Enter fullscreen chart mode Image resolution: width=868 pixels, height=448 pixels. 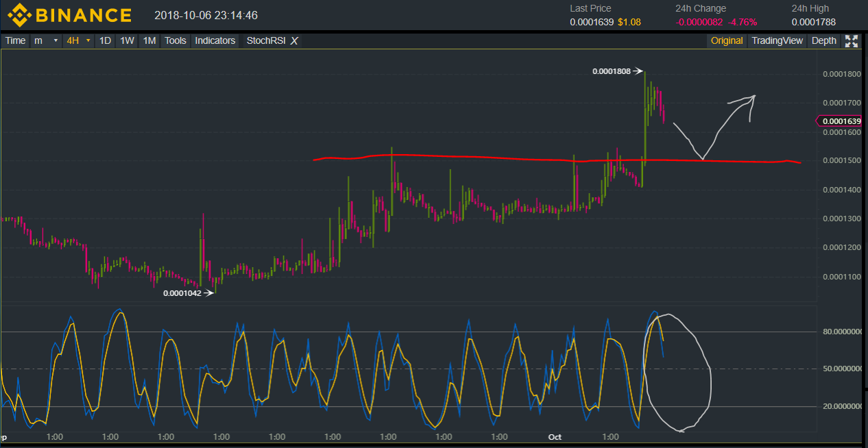(852, 40)
